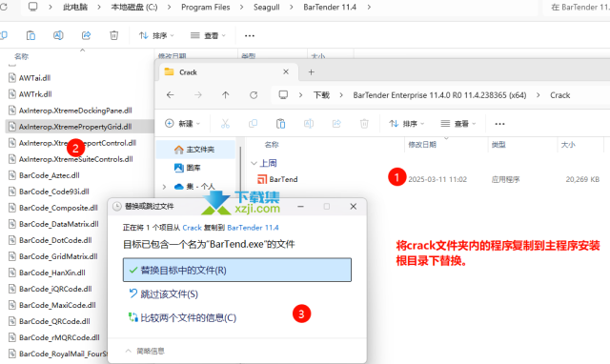The width and height of the screenshot is (610, 364).
Task: Click the 下载 breadcrumb in Crack window
Action: (x=322, y=95)
